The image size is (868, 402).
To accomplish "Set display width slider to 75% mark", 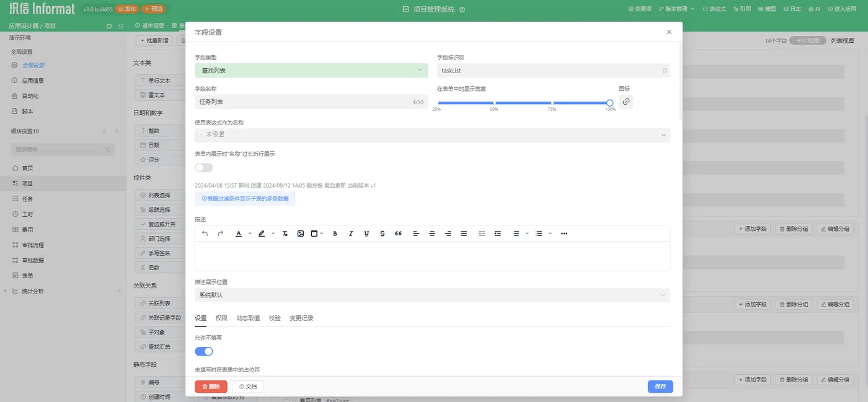I will [x=552, y=103].
